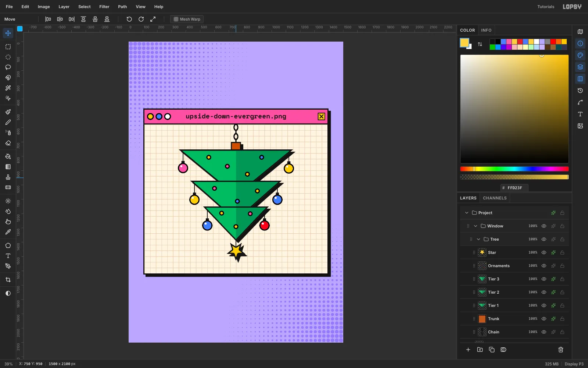Collapse the Project group

[467, 213]
